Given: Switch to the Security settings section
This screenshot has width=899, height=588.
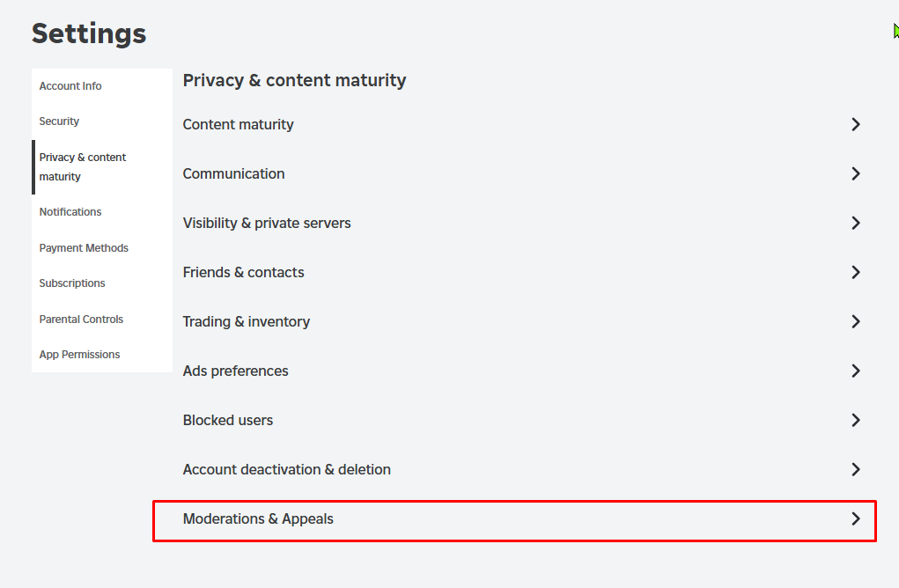Looking at the screenshot, I should (x=59, y=121).
